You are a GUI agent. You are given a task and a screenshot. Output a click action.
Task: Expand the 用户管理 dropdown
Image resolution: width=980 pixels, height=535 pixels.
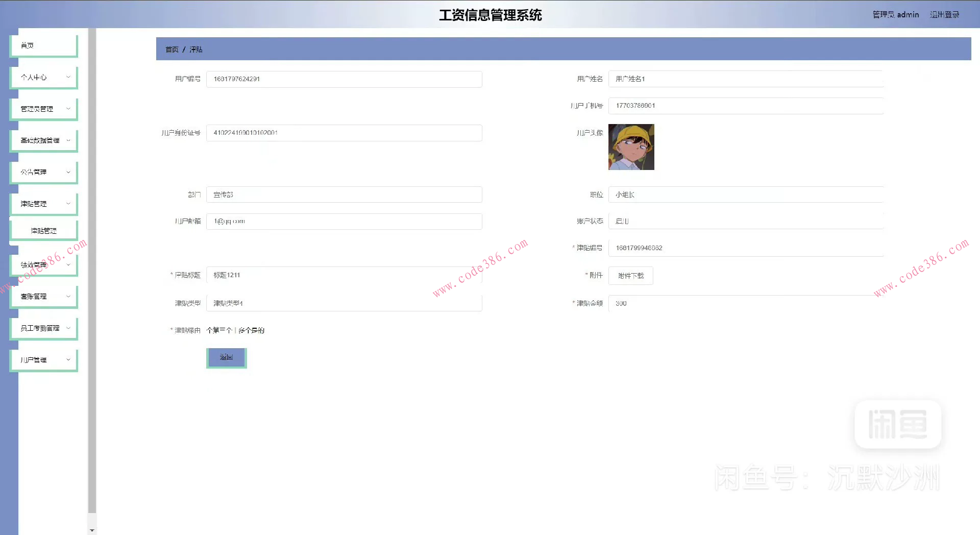(43, 359)
